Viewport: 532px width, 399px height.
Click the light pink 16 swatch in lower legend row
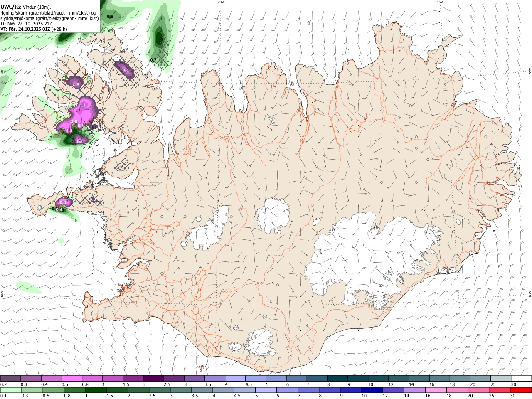pos(436,390)
